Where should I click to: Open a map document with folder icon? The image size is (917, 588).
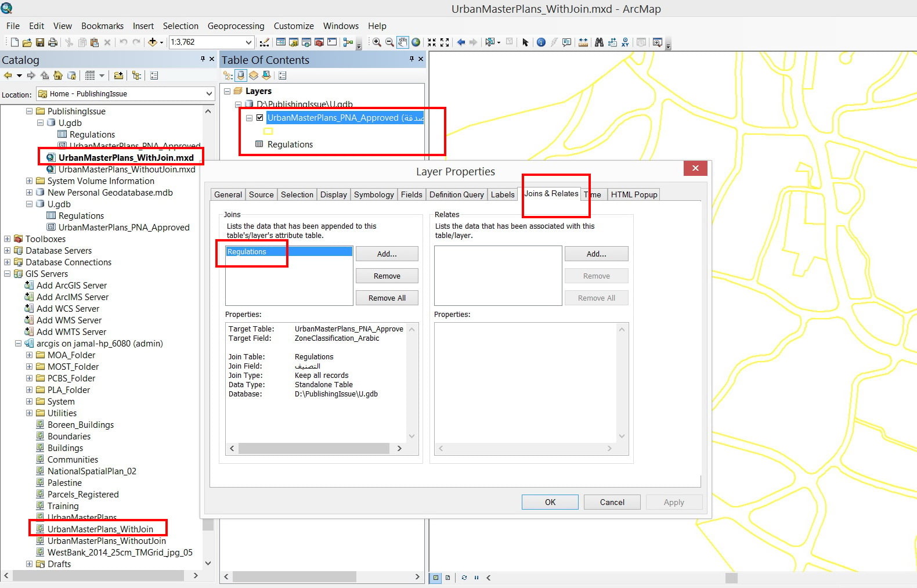pyautogui.click(x=27, y=42)
